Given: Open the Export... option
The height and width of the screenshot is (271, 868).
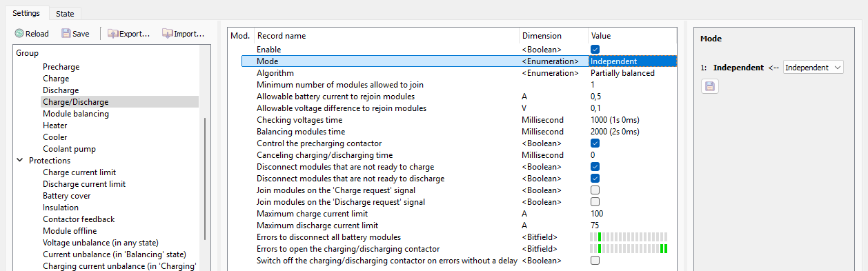Looking at the screenshot, I should pyautogui.click(x=129, y=33).
